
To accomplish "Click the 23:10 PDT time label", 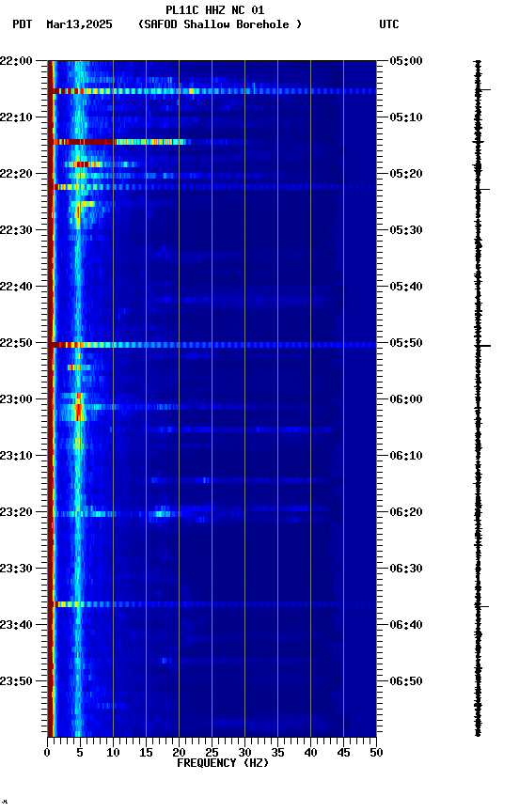I will pos(16,456).
